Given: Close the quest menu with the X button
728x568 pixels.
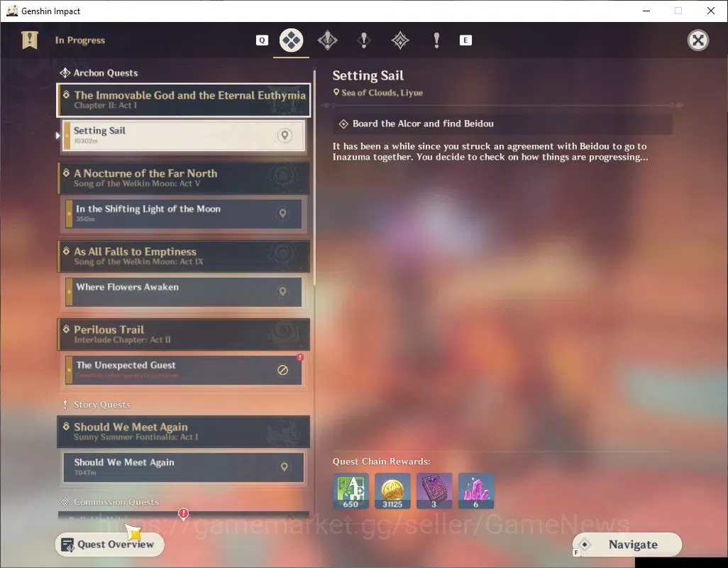Looking at the screenshot, I should click(697, 40).
